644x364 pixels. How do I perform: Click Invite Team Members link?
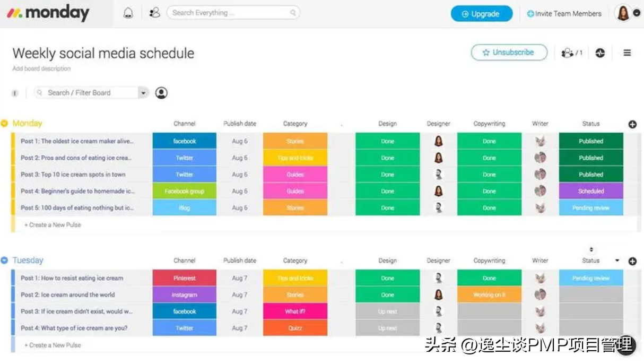click(x=564, y=14)
